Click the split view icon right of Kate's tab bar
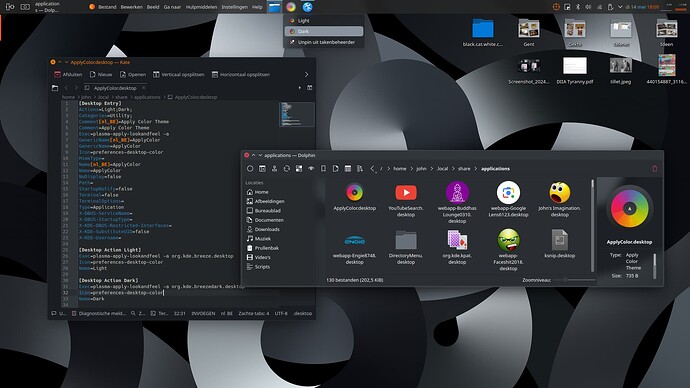 (x=310, y=88)
